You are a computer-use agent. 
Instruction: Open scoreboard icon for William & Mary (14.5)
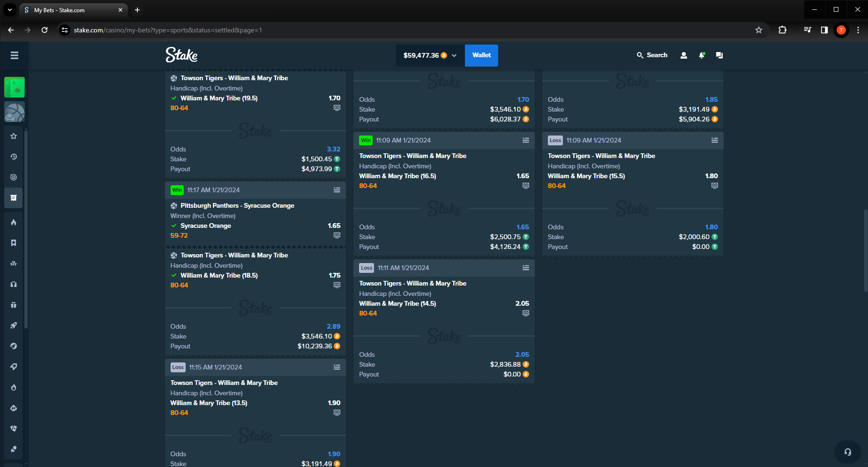[x=526, y=313]
